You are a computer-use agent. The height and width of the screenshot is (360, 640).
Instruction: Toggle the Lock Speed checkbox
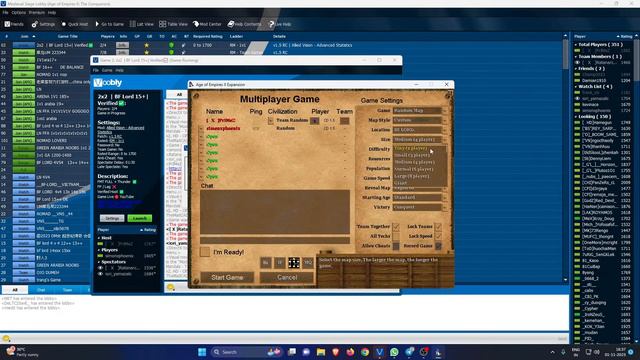click(438, 236)
